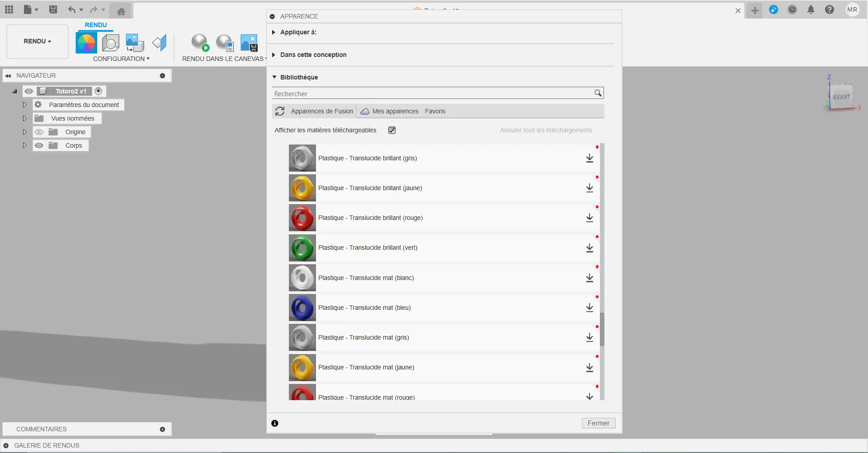Image resolution: width=868 pixels, height=453 pixels.
Task: Expand the Appliquer à section
Action: pos(274,32)
